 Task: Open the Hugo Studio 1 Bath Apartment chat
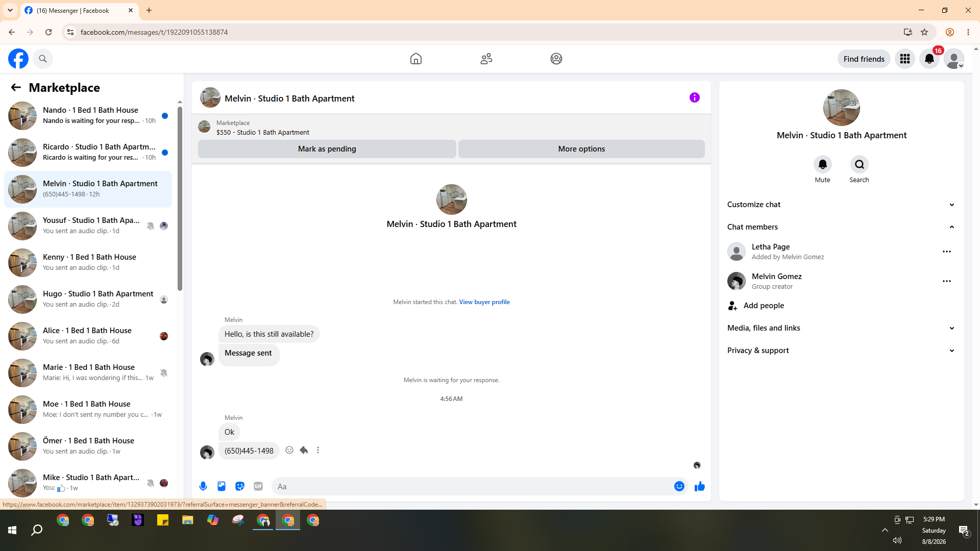point(88,299)
